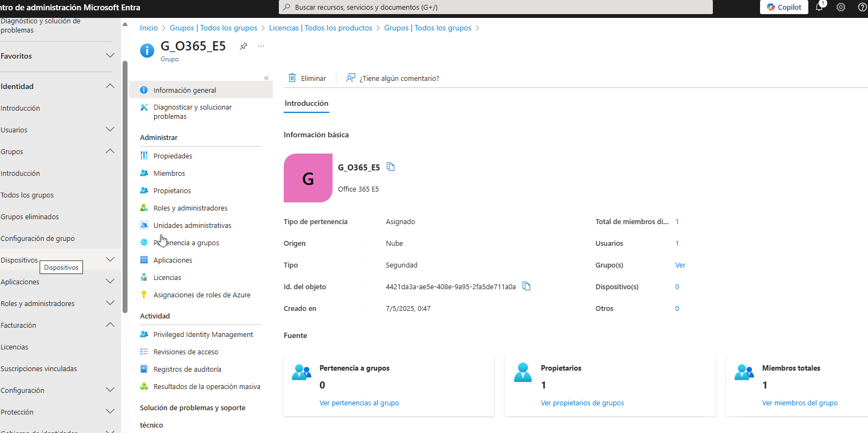
Task: Expand the Roles y administradores sidebar section
Action: (110, 303)
